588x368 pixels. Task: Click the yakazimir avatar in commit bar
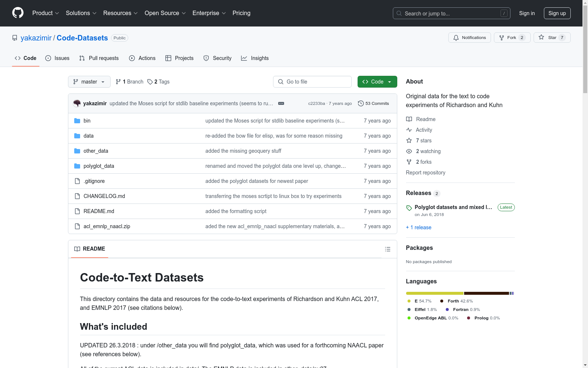pos(77,103)
